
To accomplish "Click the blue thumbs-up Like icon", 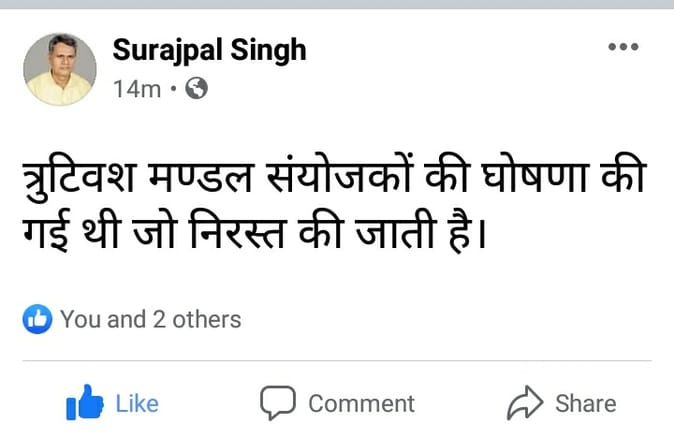I will [84, 403].
